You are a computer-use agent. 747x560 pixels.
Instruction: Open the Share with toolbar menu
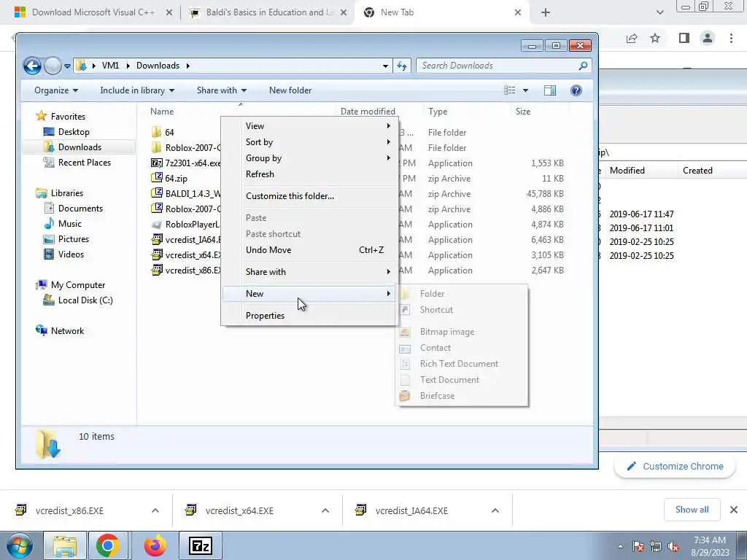[x=222, y=90]
